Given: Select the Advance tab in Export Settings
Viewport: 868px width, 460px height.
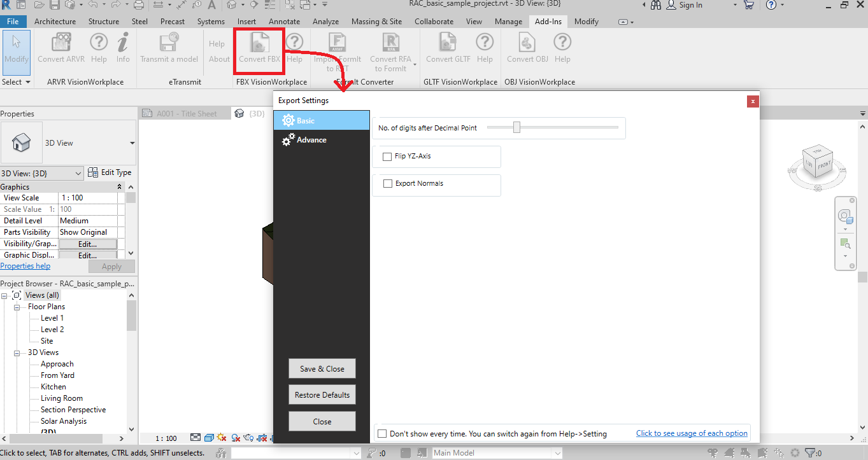Looking at the screenshot, I should 322,140.
